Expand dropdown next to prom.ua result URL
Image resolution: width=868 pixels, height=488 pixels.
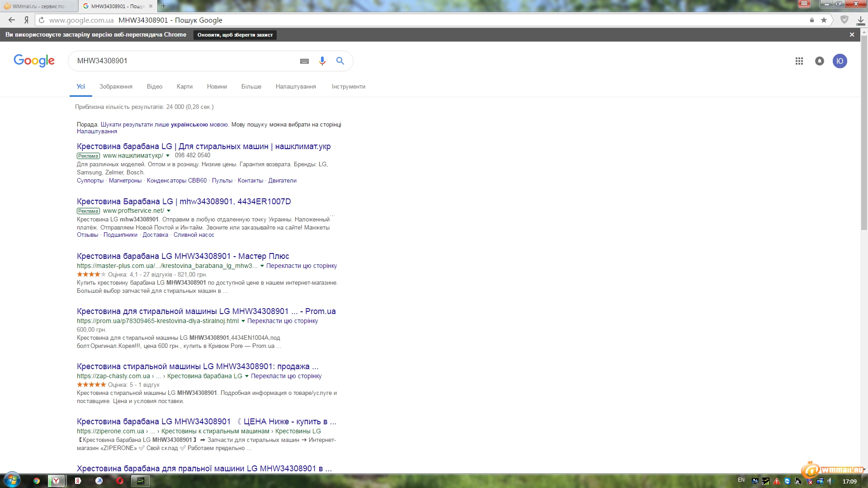point(243,321)
